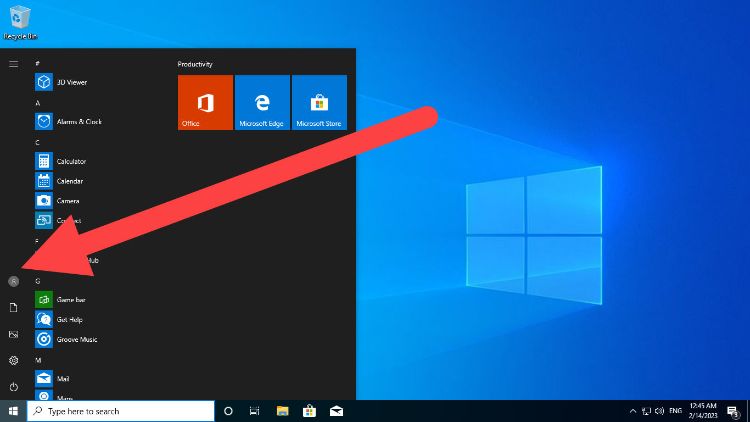Open Settings gear in Start sidebar
The height and width of the screenshot is (422, 750).
14,360
